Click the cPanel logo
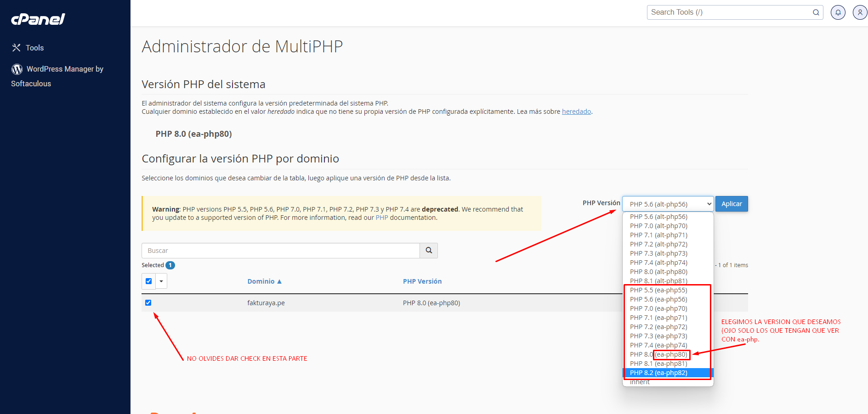 coord(38,19)
